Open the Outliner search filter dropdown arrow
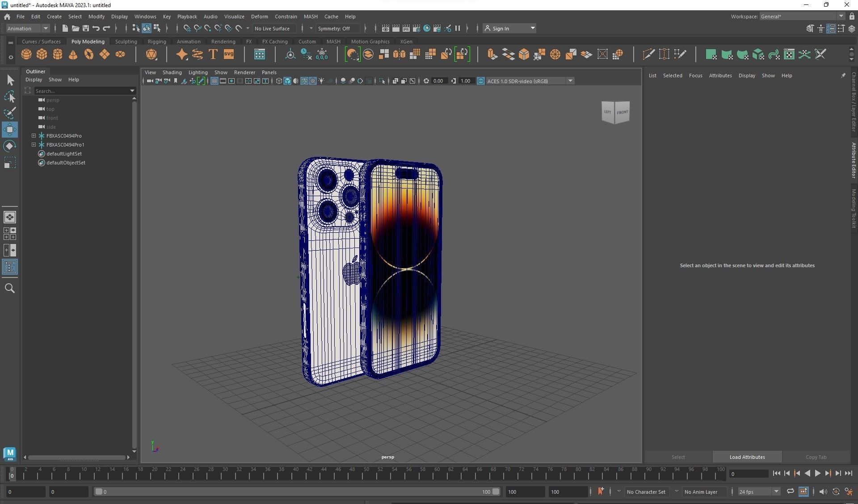The height and width of the screenshot is (504, 858). (x=132, y=91)
